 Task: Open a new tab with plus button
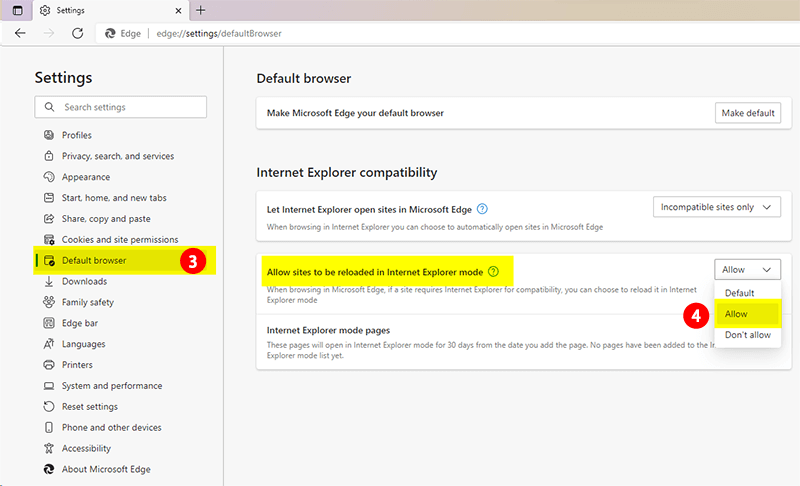201,10
